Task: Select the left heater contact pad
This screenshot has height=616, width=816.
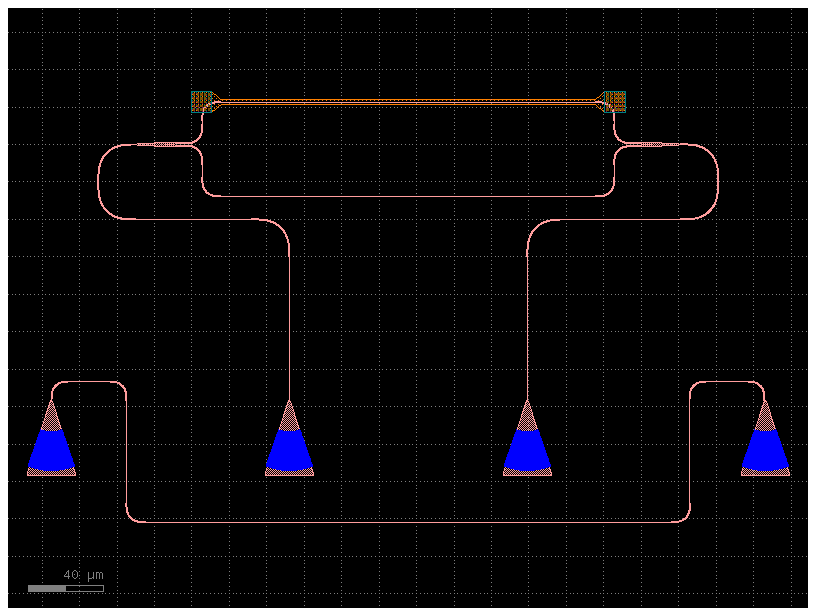Action: (x=203, y=100)
